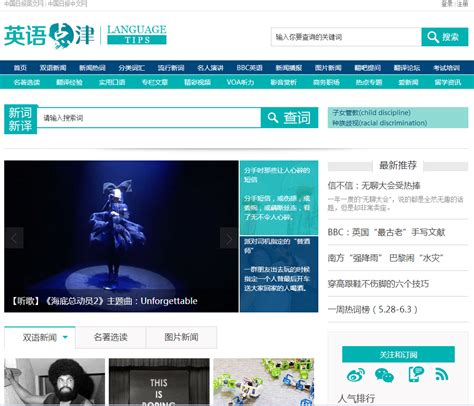Click the 注册 link at top right
Image resolution: width=474 pixels, height=406 pixels.
click(462, 4)
